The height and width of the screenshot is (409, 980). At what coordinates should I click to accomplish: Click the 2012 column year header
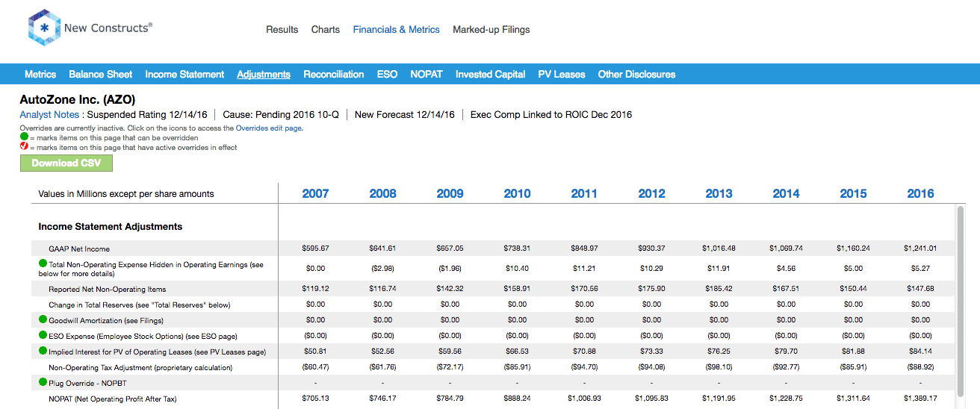pos(651,193)
